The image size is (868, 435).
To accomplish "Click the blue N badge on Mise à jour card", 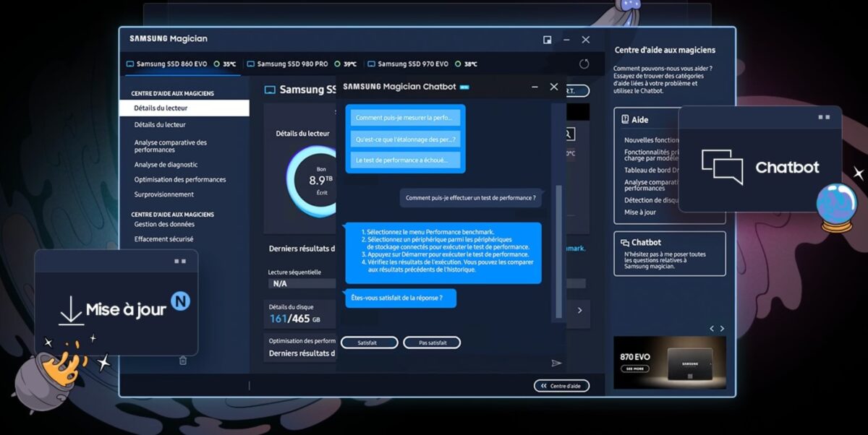I will (180, 301).
